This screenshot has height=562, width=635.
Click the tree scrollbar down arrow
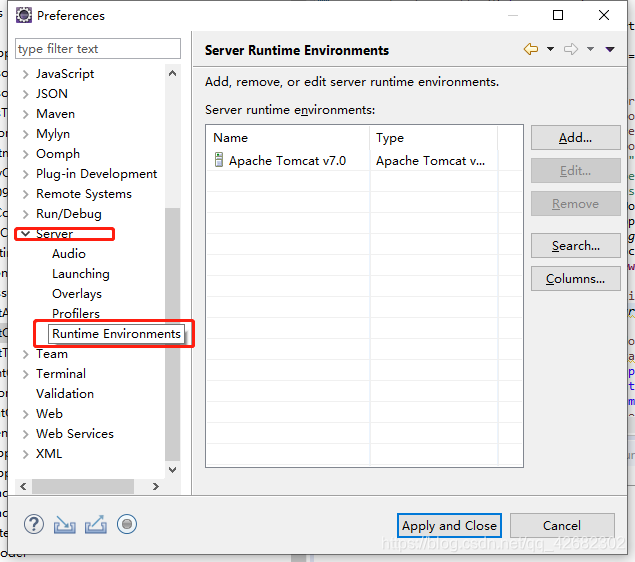click(173, 470)
